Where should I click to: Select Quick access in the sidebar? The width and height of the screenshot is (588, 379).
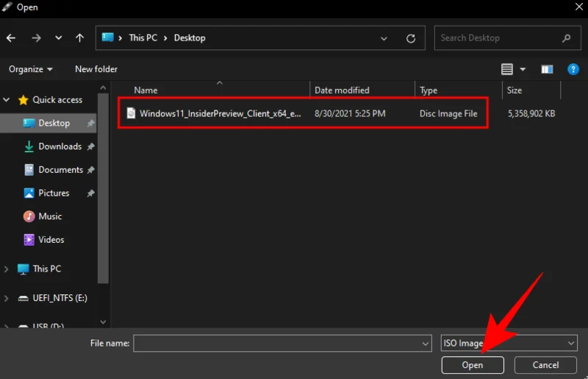pos(57,99)
